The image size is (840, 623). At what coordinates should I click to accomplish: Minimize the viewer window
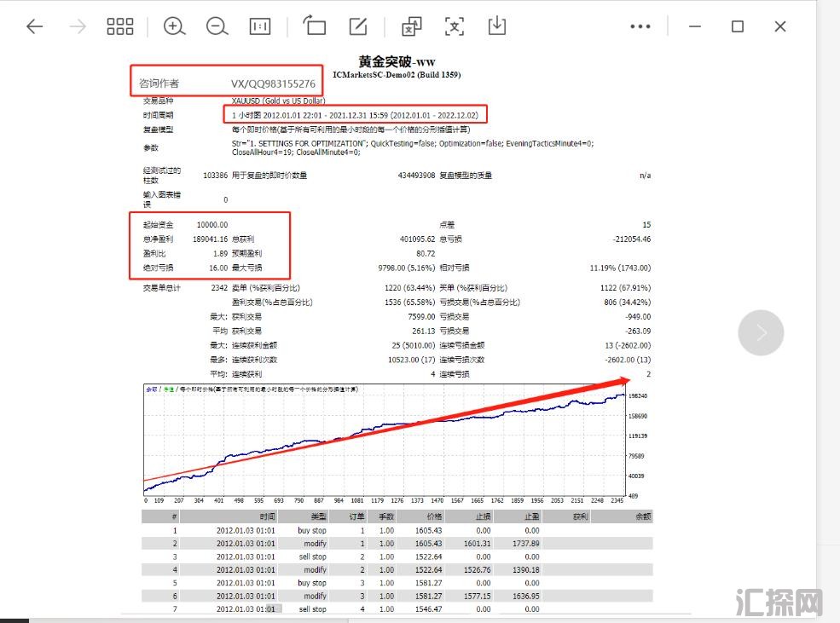(x=695, y=26)
